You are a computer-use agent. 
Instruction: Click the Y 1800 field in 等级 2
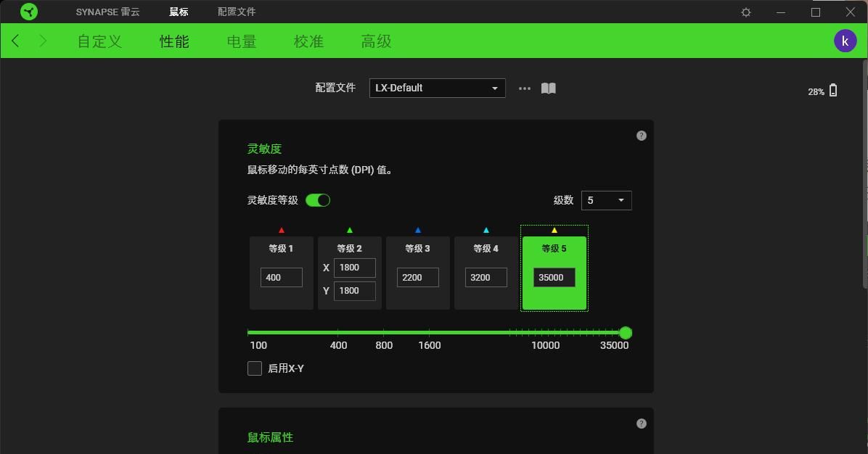355,291
